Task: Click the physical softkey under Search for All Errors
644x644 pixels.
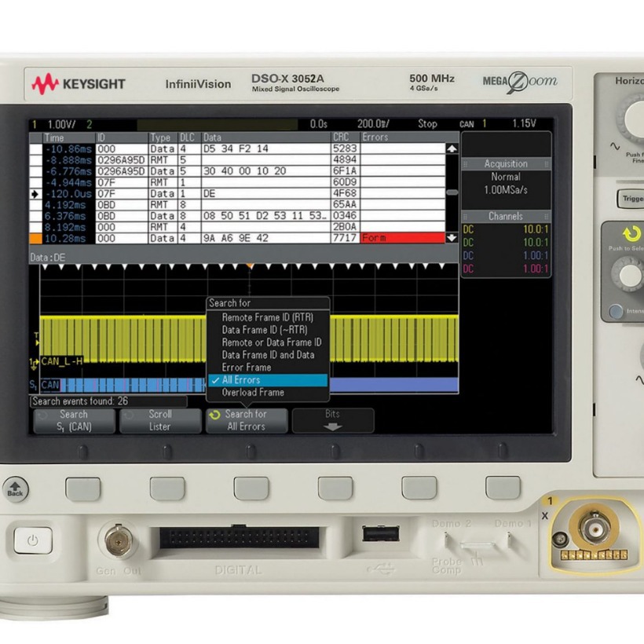Action: tap(251, 488)
